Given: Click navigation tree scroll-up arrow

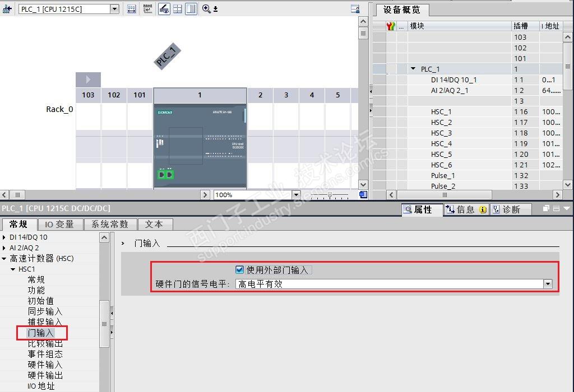Looking at the screenshot, I should tap(104, 237).
